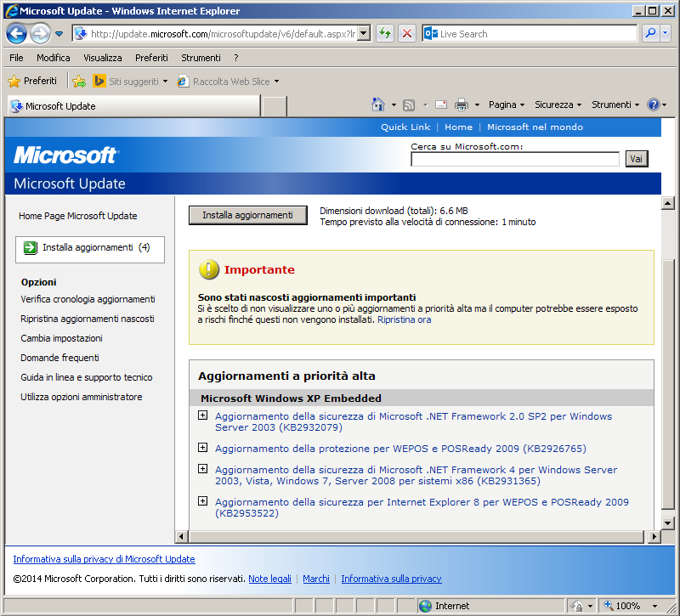Viewport: 680px width, 616px height.
Task: Expand the KB2932079 .NET Framework 2.0 update
Action: click(202, 415)
